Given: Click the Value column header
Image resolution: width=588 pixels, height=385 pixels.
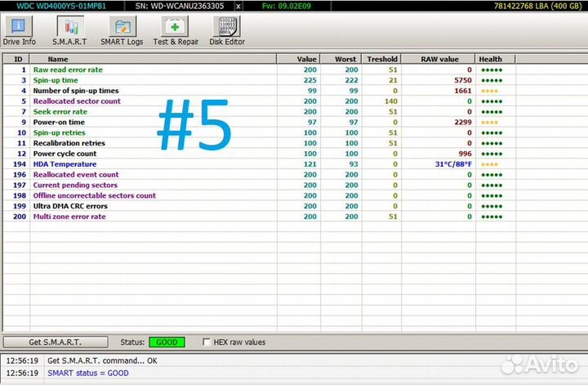Looking at the screenshot, I should (x=306, y=59).
